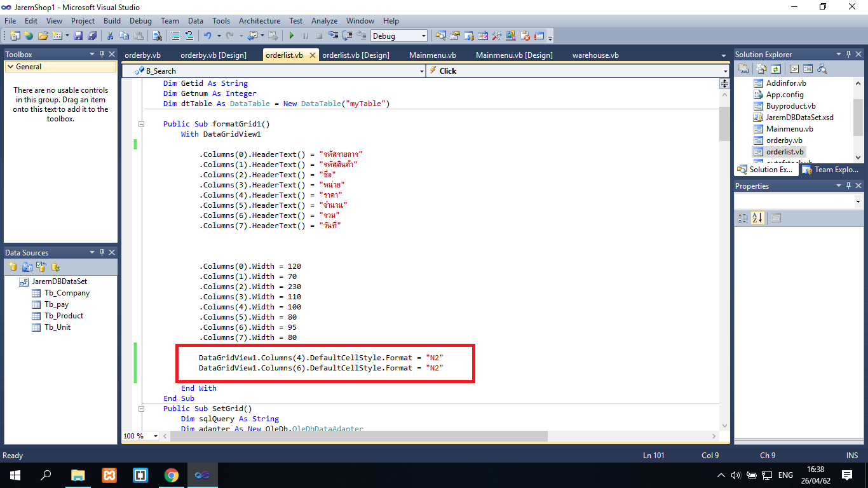Select Tb_Product in Data Sources
Image resolution: width=868 pixels, height=488 pixels.
point(64,316)
